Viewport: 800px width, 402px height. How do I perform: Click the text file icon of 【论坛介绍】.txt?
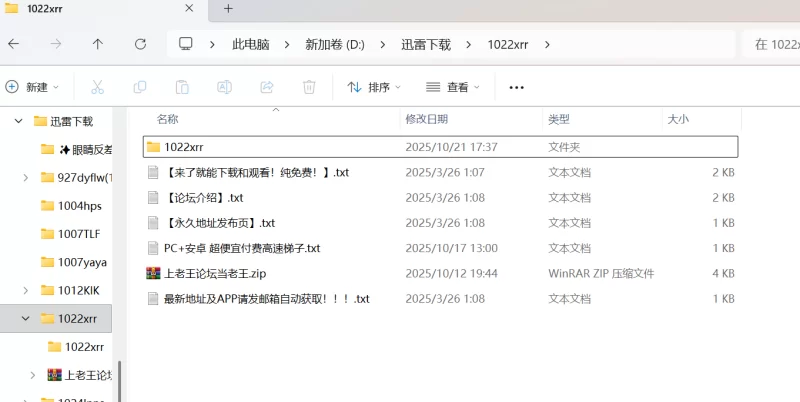pos(153,197)
